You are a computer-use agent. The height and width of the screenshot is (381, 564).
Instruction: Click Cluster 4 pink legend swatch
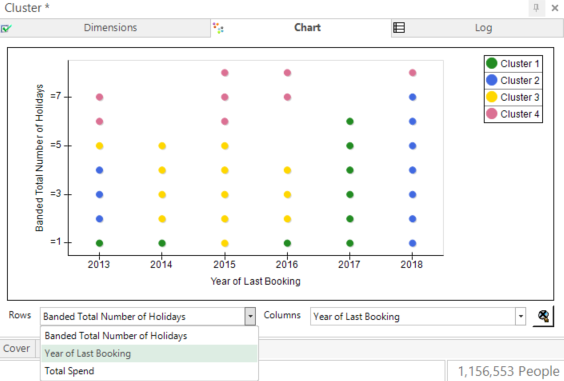[x=491, y=114]
